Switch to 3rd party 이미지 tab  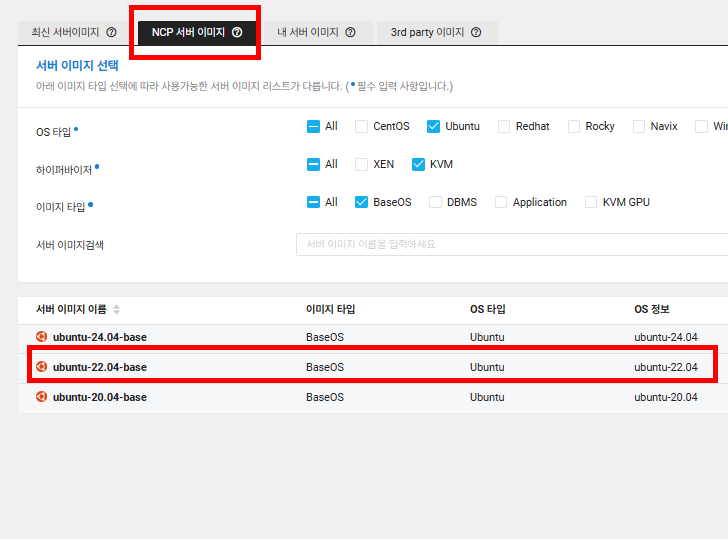coord(437,32)
